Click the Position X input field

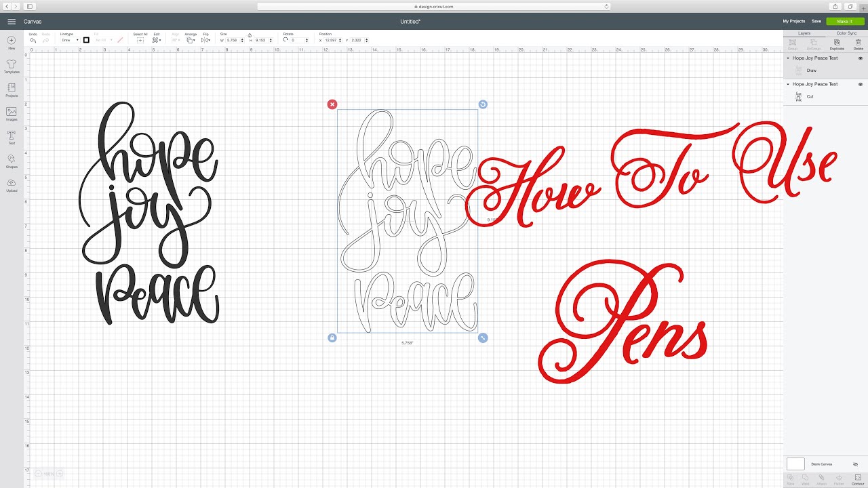pos(332,40)
